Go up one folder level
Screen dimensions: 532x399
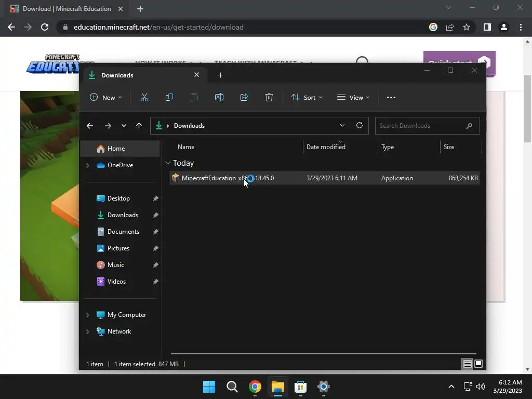pyautogui.click(x=139, y=126)
